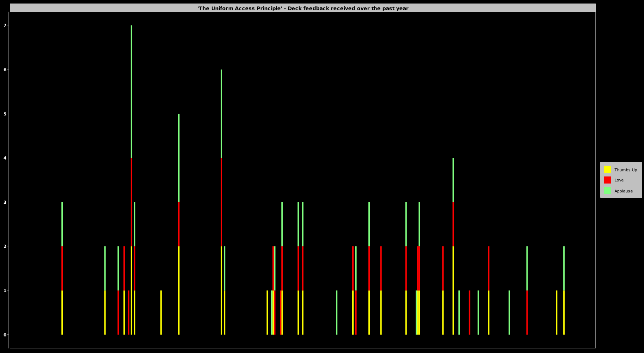This screenshot has width=644, height=353.
Task: Click the y-axis label 3
Action: pos(5,202)
